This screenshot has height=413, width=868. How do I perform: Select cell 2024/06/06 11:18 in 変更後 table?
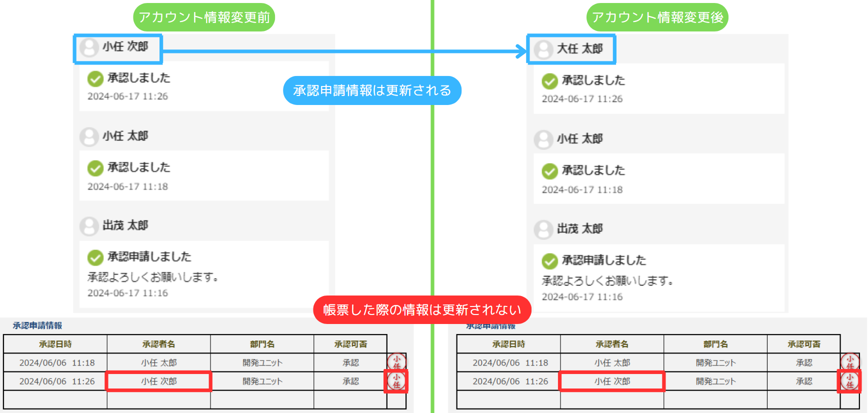(x=508, y=362)
